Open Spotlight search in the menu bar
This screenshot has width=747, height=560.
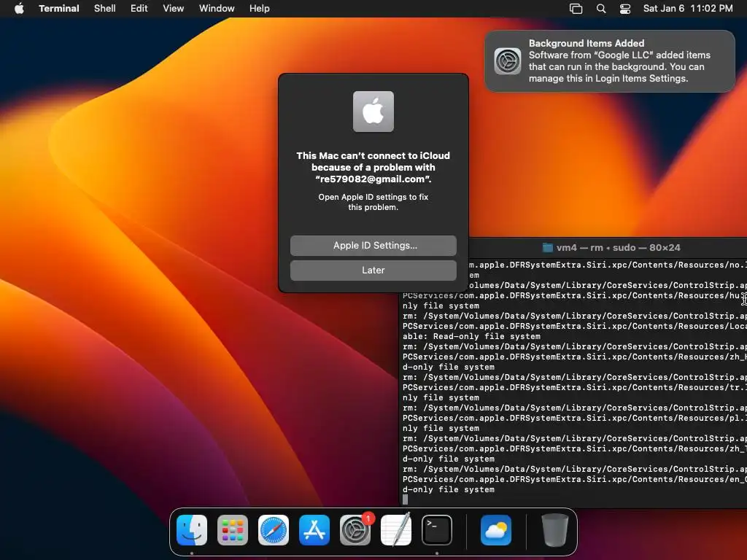(601, 9)
